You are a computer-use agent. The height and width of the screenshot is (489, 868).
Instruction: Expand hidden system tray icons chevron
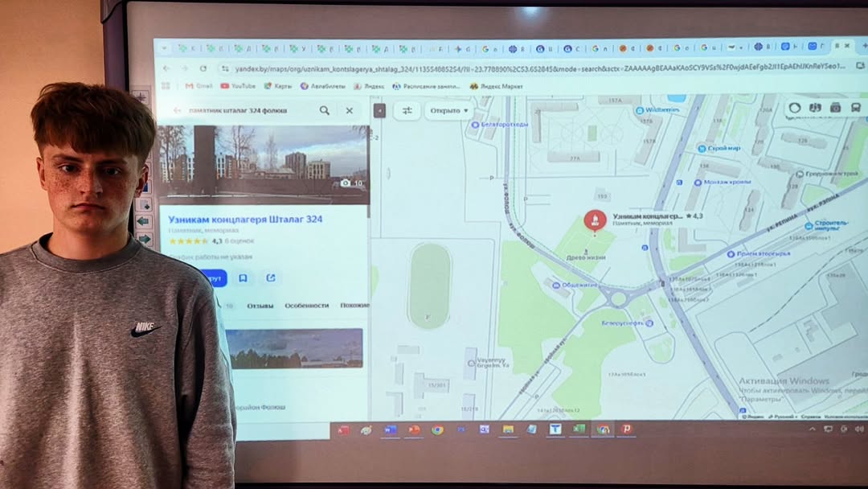[x=813, y=429]
